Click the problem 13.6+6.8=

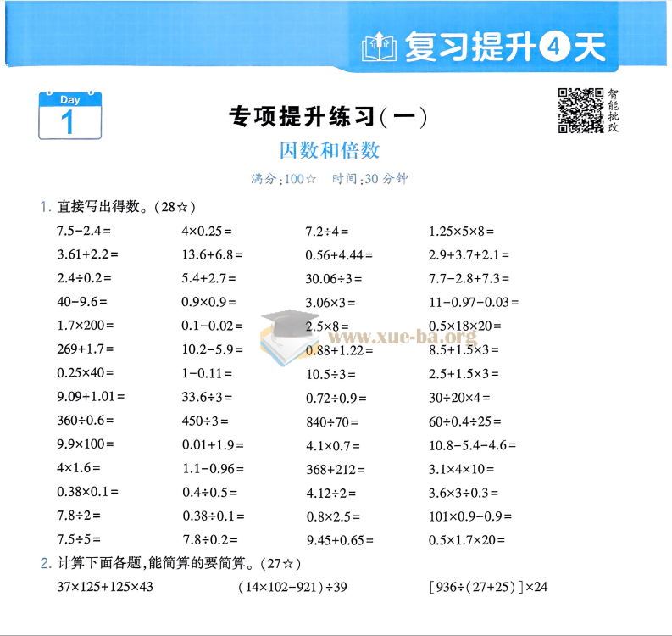[212, 254]
